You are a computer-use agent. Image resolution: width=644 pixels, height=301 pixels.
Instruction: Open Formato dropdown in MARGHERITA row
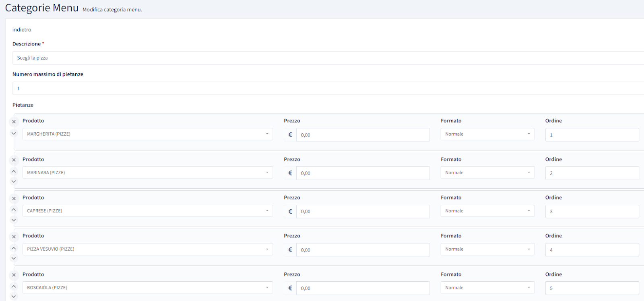pos(487,134)
